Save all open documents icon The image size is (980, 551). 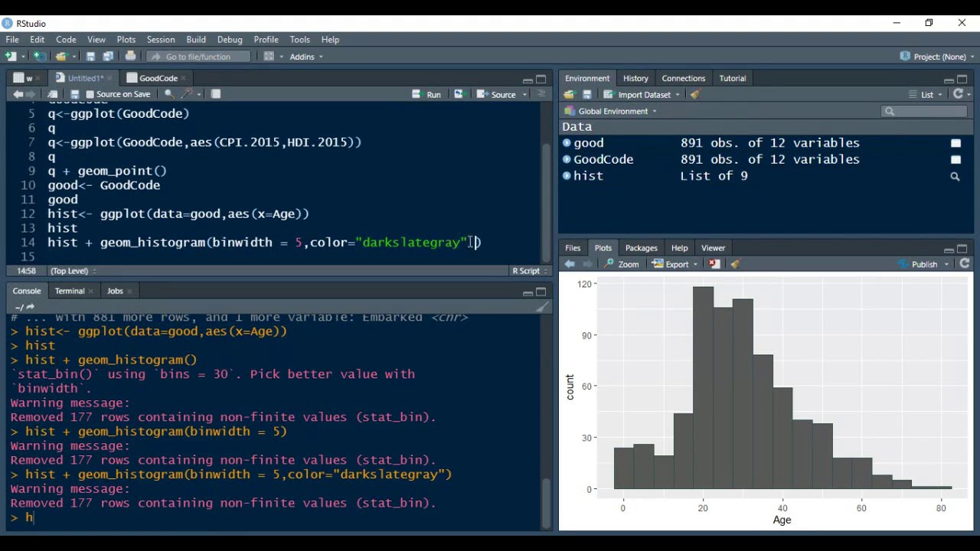coord(108,57)
